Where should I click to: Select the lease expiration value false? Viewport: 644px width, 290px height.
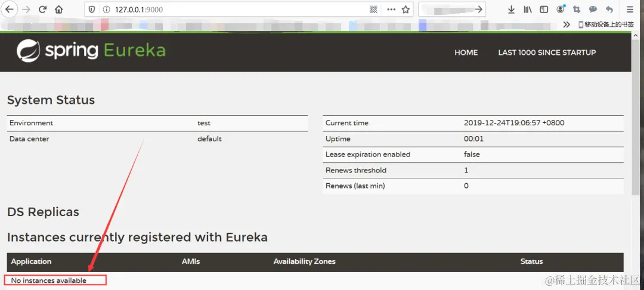472,155
